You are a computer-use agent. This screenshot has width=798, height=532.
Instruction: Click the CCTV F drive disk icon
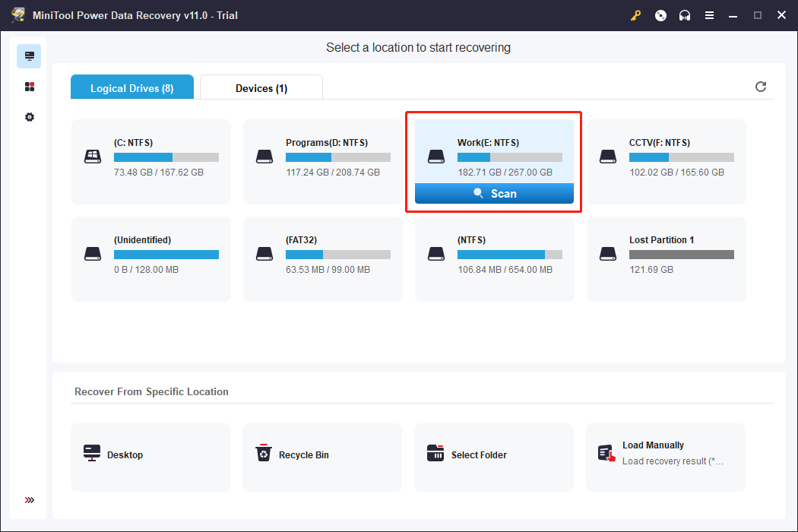coord(608,157)
